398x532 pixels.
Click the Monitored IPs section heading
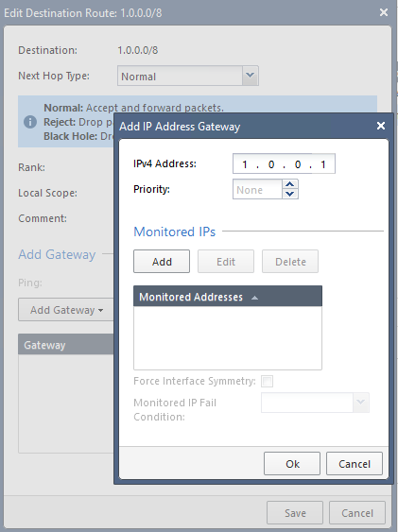point(174,232)
